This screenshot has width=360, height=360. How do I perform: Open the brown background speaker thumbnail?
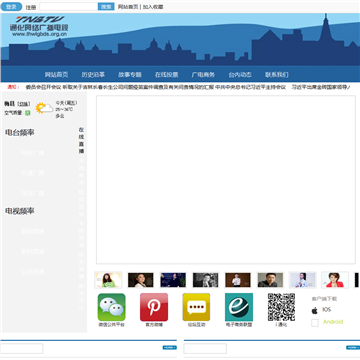tap(238, 280)
